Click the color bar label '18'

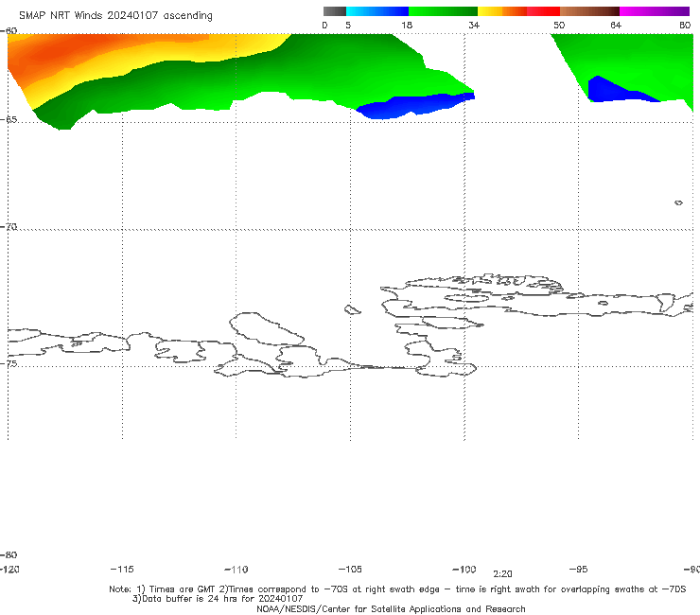(407, 26)
